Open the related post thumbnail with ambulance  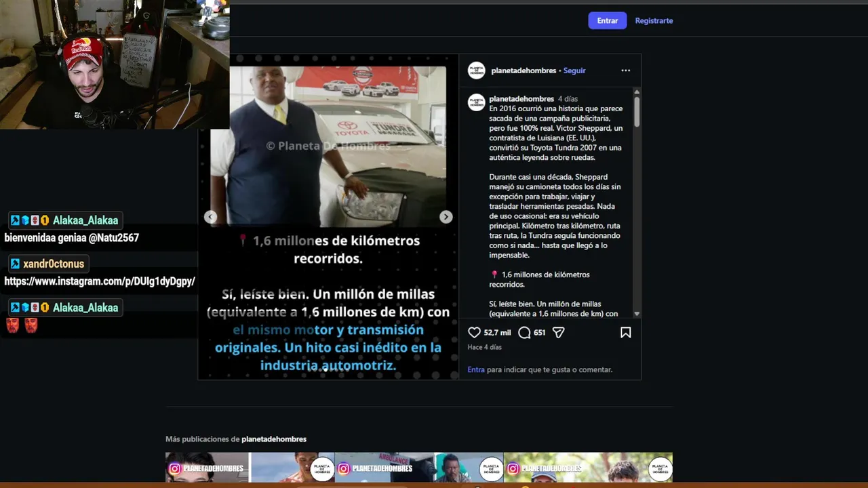coord(419,468)
